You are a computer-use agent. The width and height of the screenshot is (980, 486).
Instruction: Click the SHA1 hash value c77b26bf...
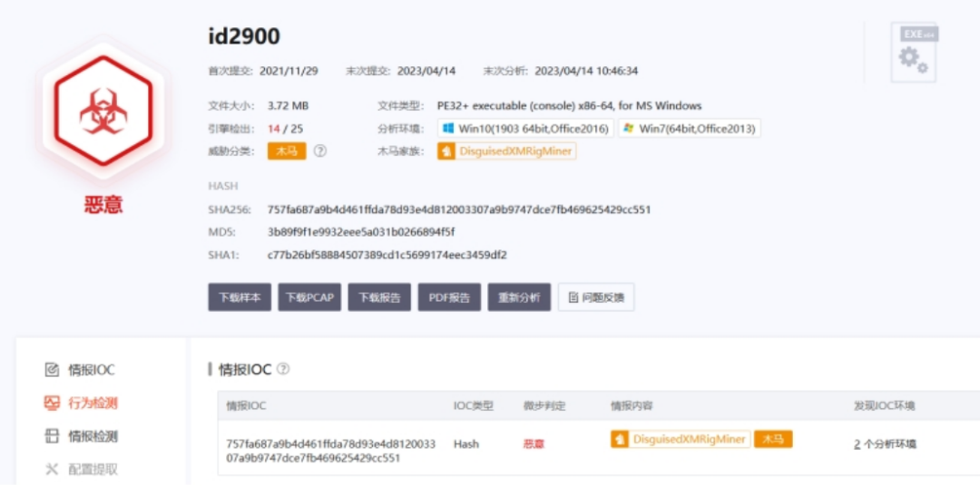(x=387, y=255)
